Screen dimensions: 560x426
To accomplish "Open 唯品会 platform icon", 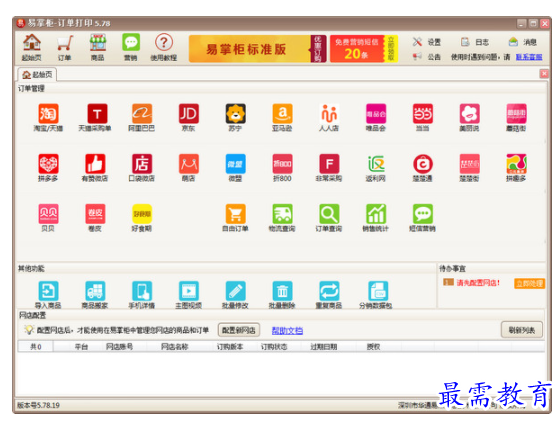I will [376, 117].
